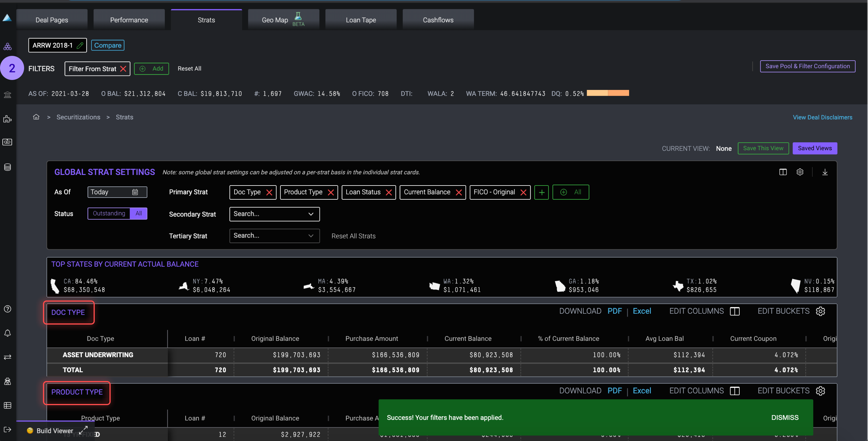Switch to the Loan Tape tab
Image resolution: width=868 pixels, height=441 pixels.
[x=360, y=20]
